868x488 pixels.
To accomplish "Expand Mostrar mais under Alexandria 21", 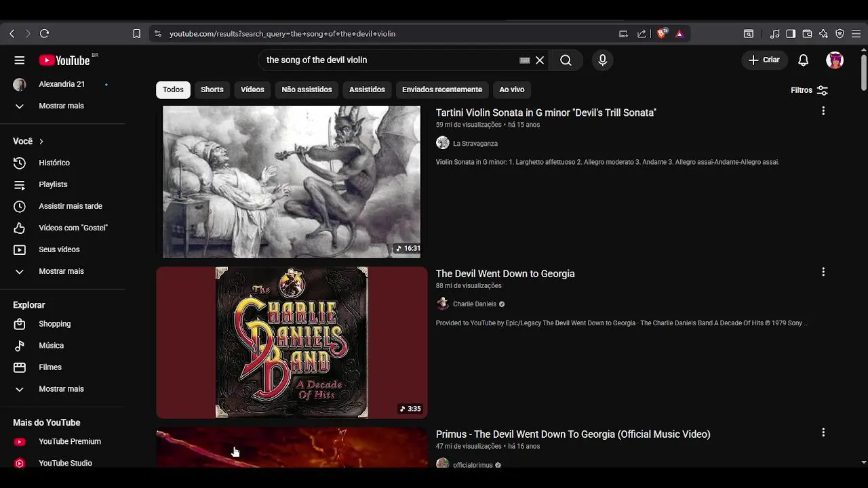I will [62, 106].
